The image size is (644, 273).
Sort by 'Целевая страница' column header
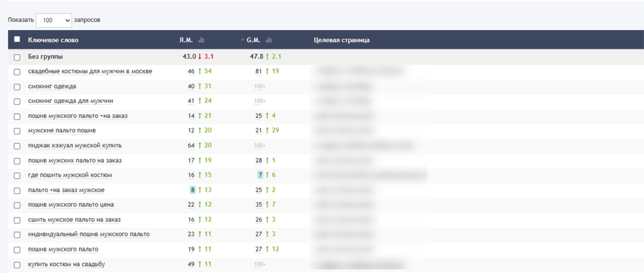point(341,40)
